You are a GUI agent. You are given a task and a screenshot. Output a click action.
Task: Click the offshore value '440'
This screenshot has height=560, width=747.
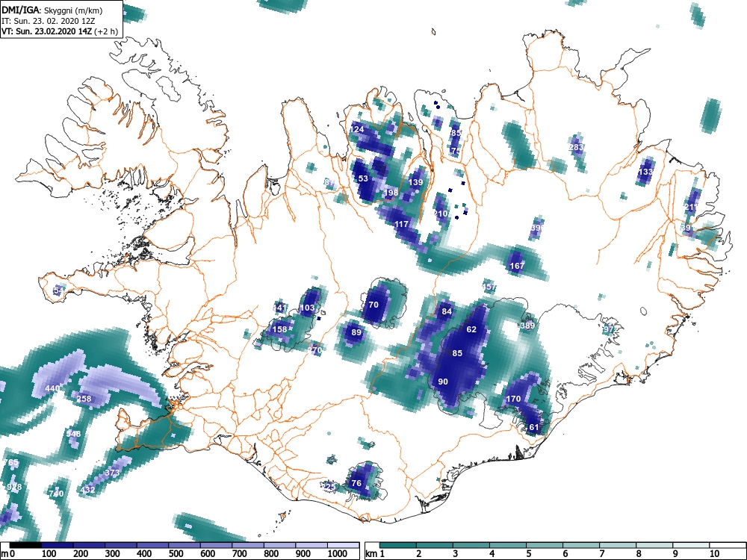(52, 388)
